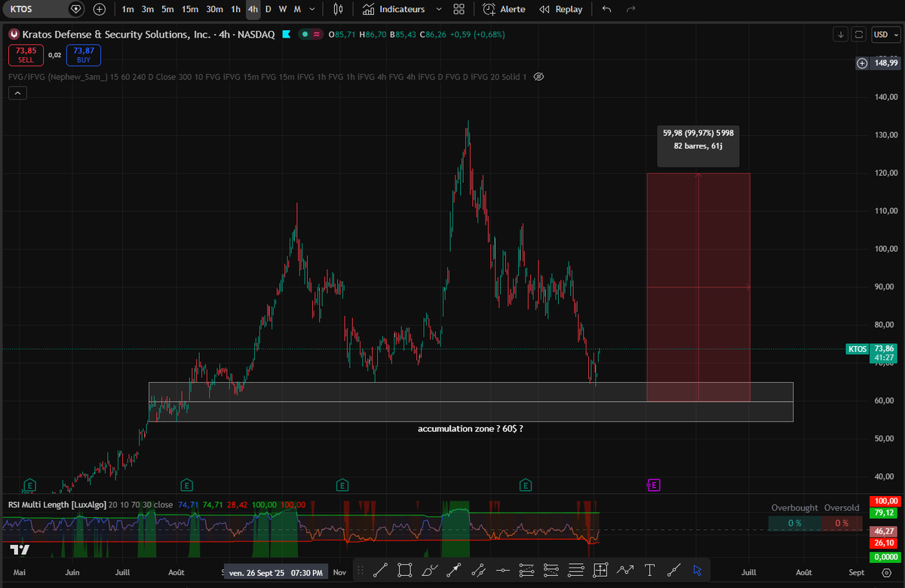Open the layout grid templates icon
This screenshot has height=588, width=905.
(x=459, y=9)
